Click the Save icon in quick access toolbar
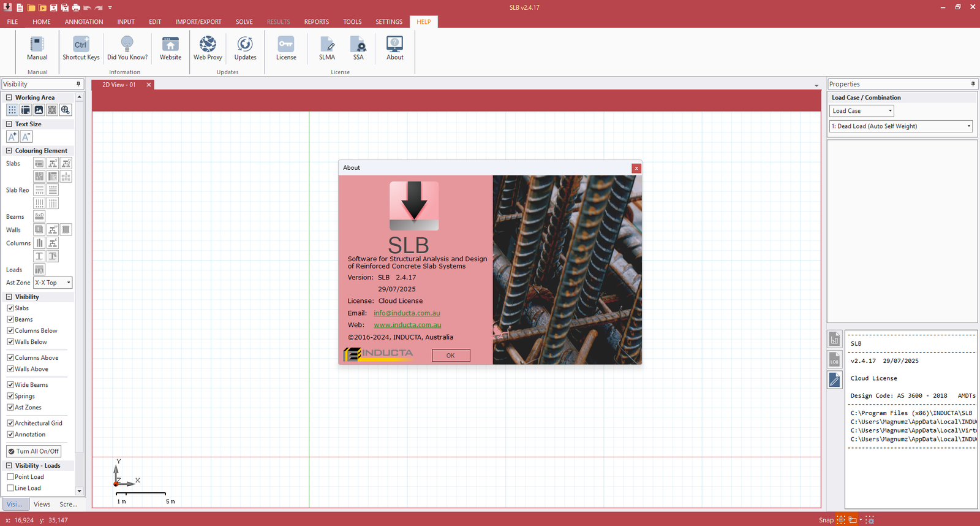Viewport: 980px width, 526px height. tap(53, 7)
